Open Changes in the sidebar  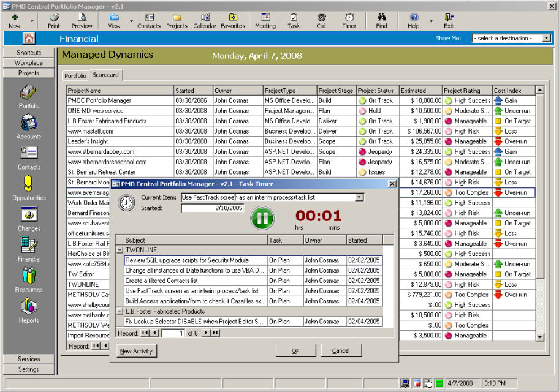(x=29, y=219)
